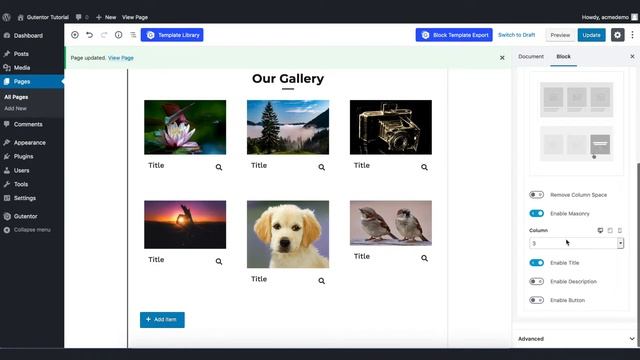Open Settings in the sidebar
640x360 pixels.
pyautogui.click(x=24, y=198)
